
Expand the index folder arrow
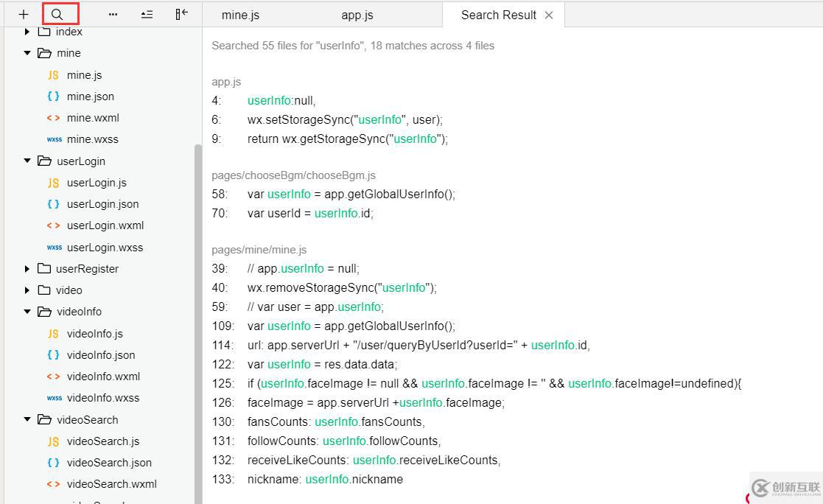[27, 32]
